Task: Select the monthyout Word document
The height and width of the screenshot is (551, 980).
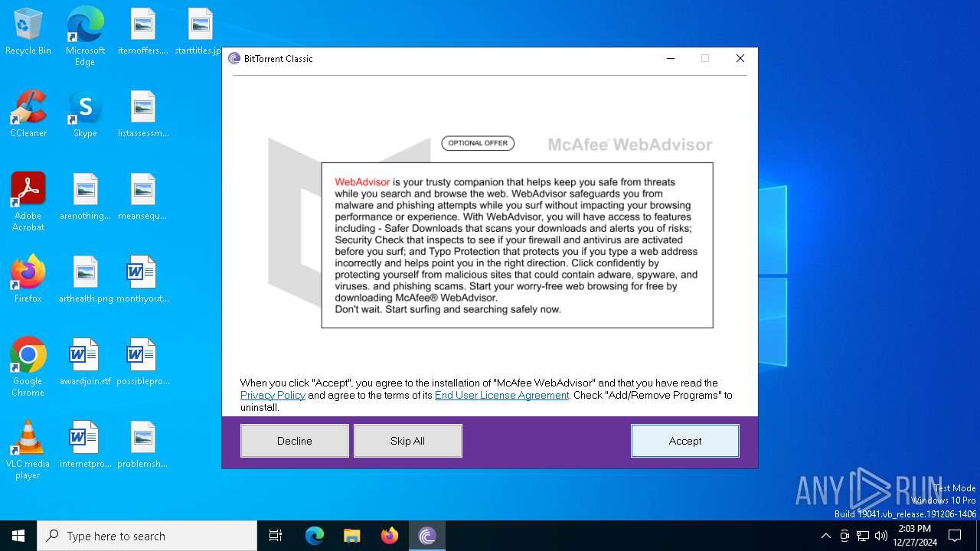Action: tap(143, 280)
